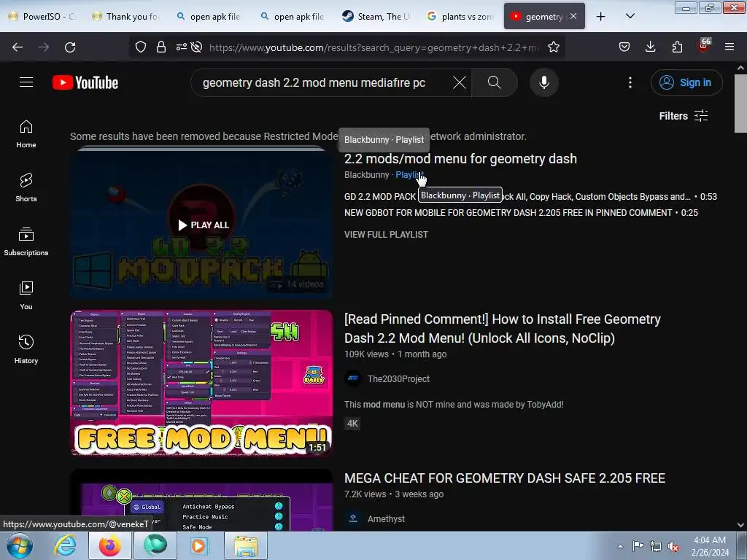Open the muted volume tray icon
747x560 pixels.
[673, 546]
